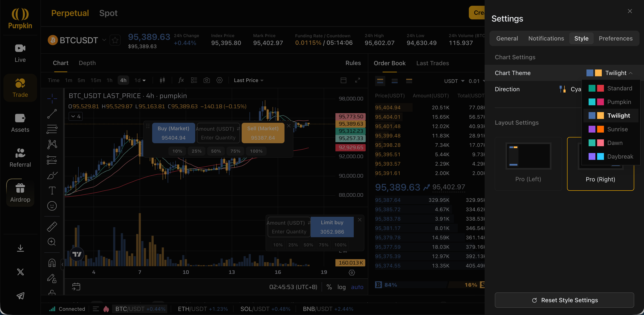
Task: Open candlestick chart type icon
Action: (162, 80)
